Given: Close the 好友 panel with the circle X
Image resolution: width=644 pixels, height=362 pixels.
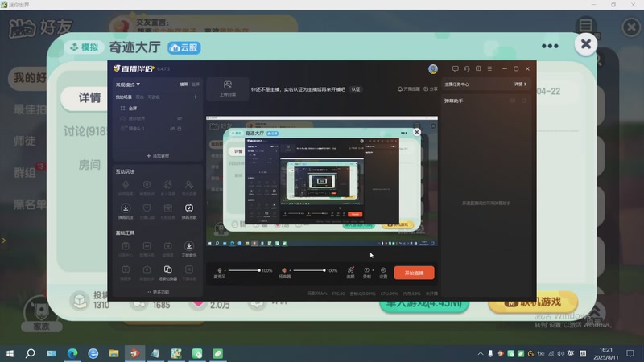Looking at the screenshot, I should (631, 27).
